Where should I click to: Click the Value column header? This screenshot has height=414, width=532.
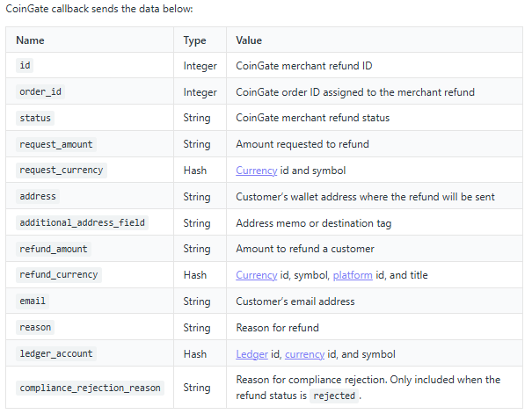click(249, 40)
